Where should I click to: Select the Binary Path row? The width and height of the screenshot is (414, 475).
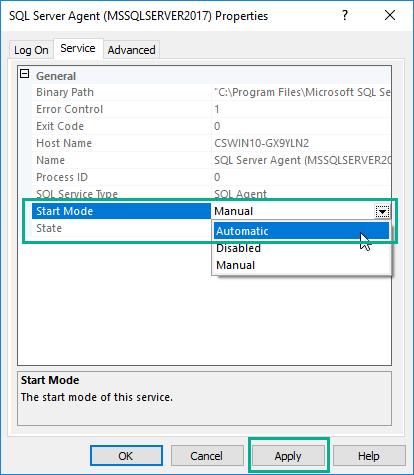click(x=211, y=92)
